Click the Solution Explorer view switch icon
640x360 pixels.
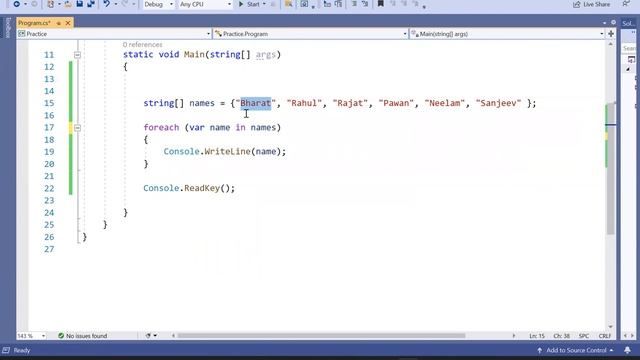point(631,60)
